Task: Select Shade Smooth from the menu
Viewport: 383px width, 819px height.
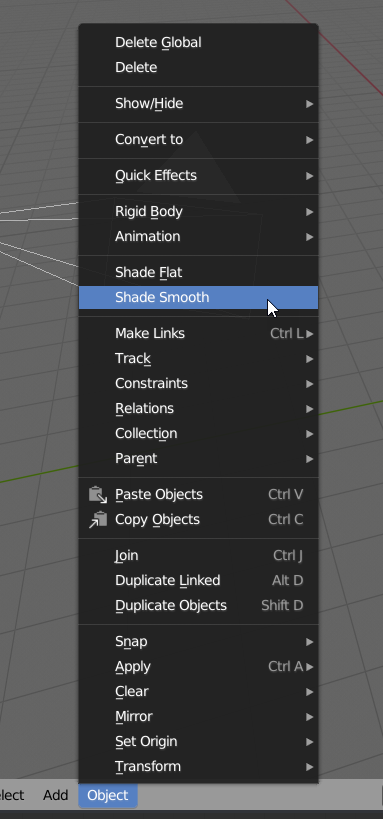Action: (198, 297)
